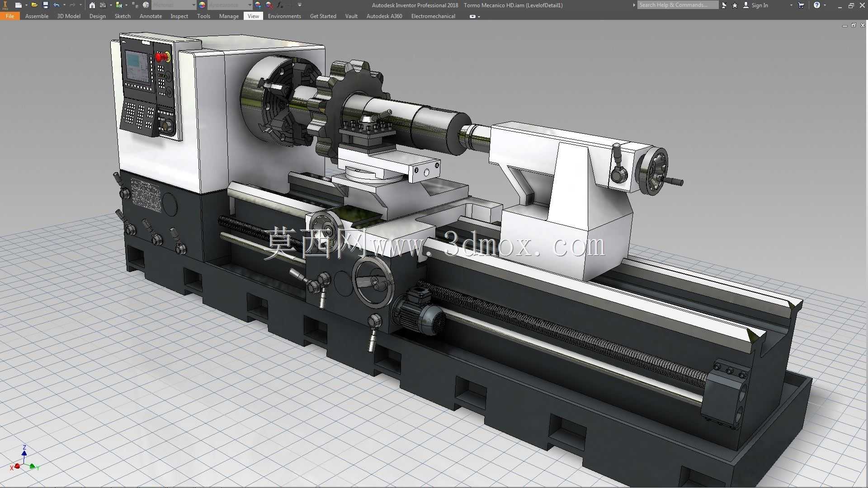Undo the last action
The width and height of the screenshot is (868, 488).
57,5
